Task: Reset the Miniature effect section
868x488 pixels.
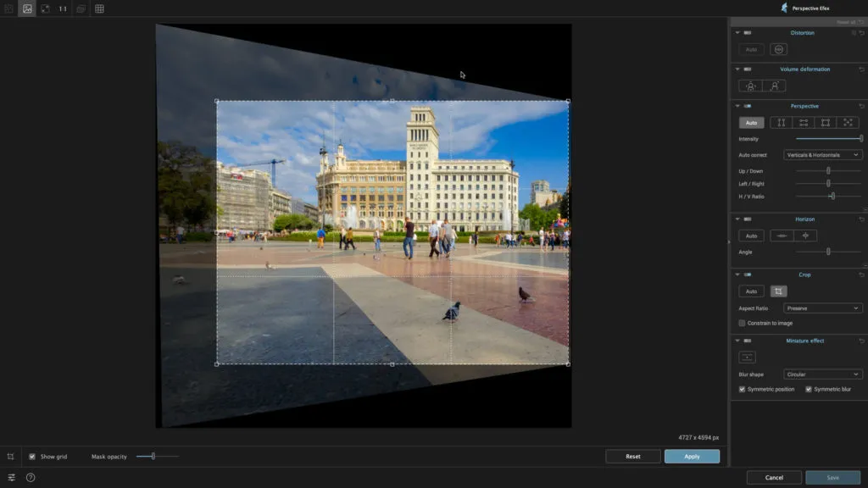Action: (x=861, y=341)
